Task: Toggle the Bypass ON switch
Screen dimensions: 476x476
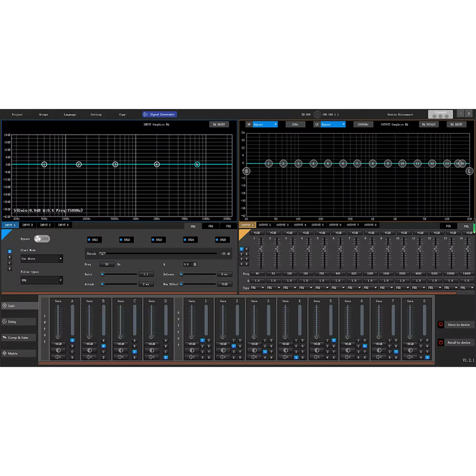Action: click(42, 239)
